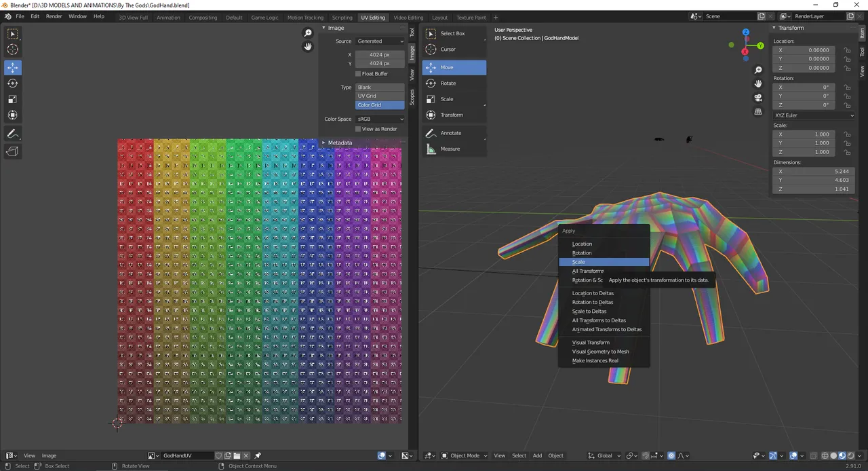Select the Annotate tool in the 3D viewport

pyautogui.click(x=454, y=133)
